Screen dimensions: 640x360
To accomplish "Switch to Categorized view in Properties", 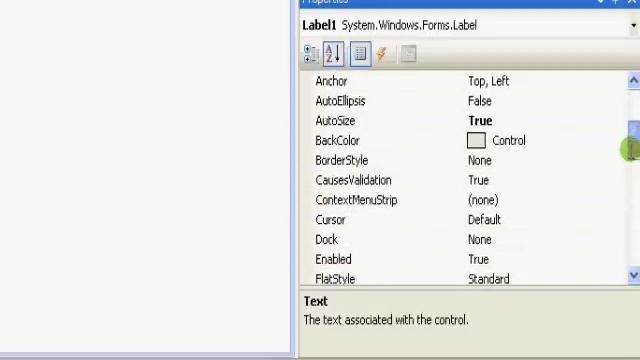I will 311,54.
